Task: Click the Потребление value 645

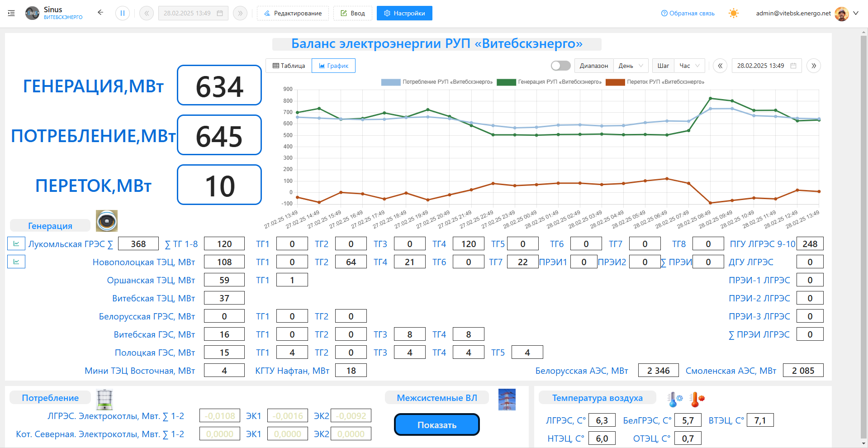Action: click(x=219, y=135)
